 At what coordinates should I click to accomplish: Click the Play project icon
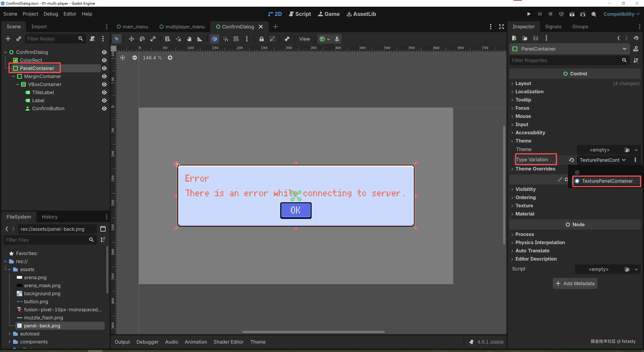coord(528,14)
